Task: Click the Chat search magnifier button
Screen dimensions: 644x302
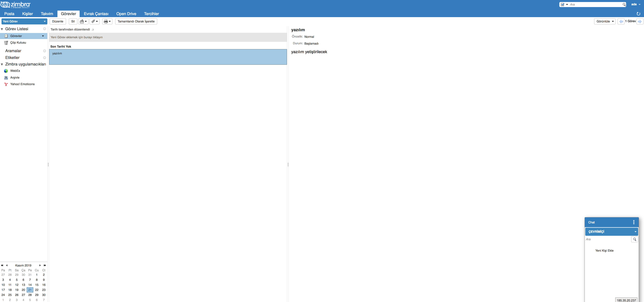Action: click(x=635, y=239)
